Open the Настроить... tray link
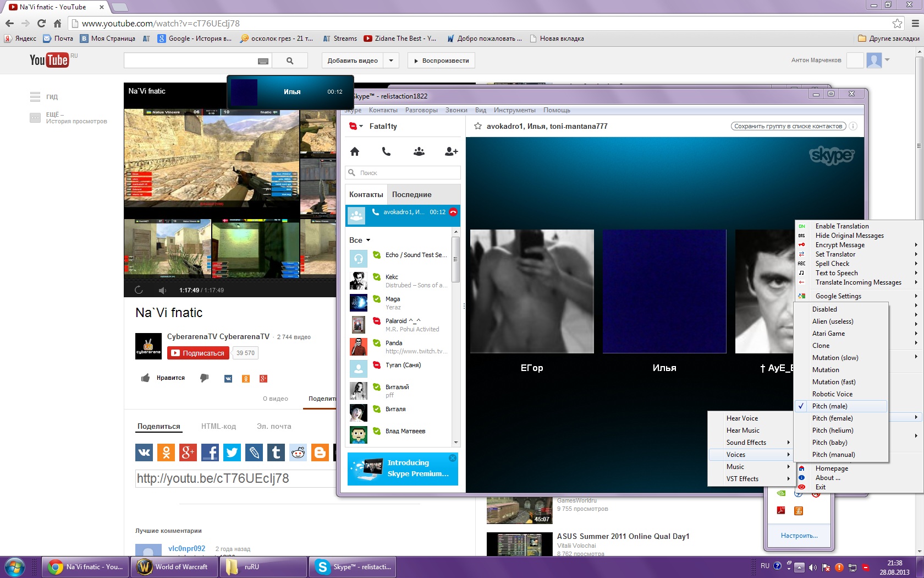 click(799, 536)
